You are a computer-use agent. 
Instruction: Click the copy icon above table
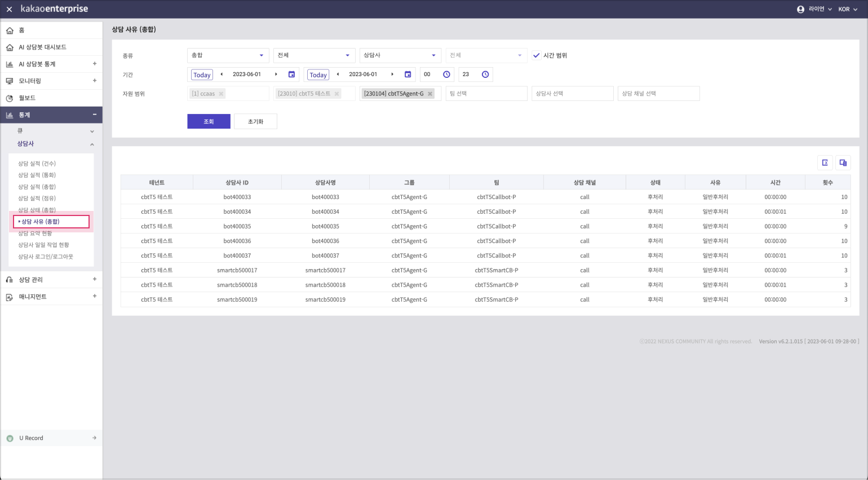coord(843,163)
